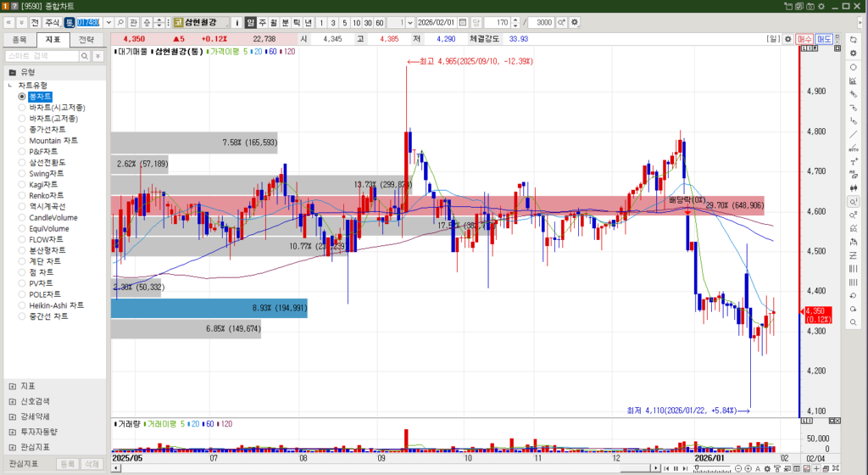Click the blue 매도 sell button

tap(824, 39)
